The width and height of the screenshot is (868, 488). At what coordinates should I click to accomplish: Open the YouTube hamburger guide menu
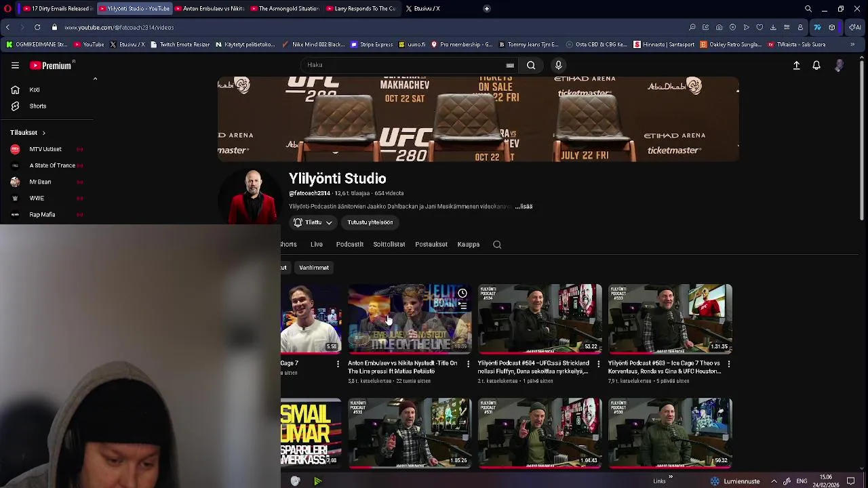pyautogui.click(x=15, y=65)
